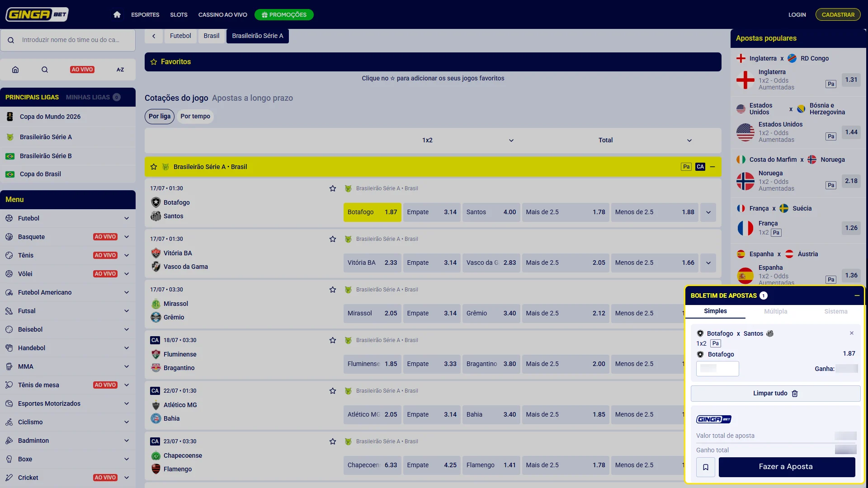
Task: Expand more markets for Vitória BA vs Vasco
Action: coord(708,263)
